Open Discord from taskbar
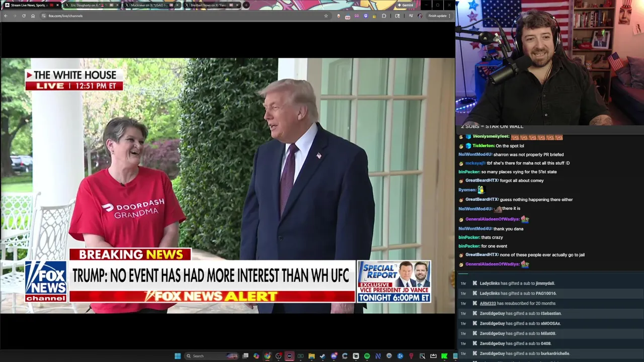Image resolution: width=644 pixels, height=362 pixels. (x=334, y=356)
